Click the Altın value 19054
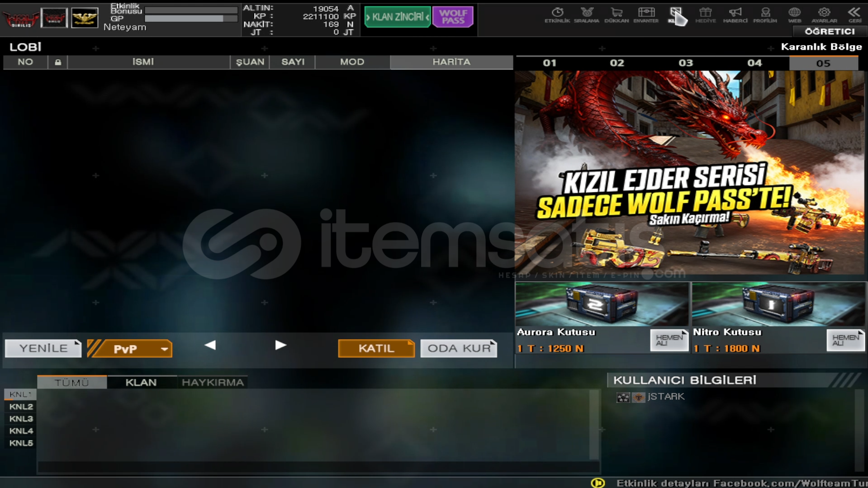Screen dimensions: 868x488 click(x=326, y=9)
